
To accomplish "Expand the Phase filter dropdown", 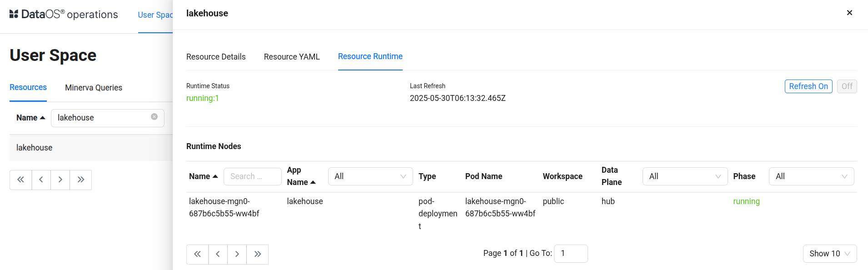I will click(811, 176).
